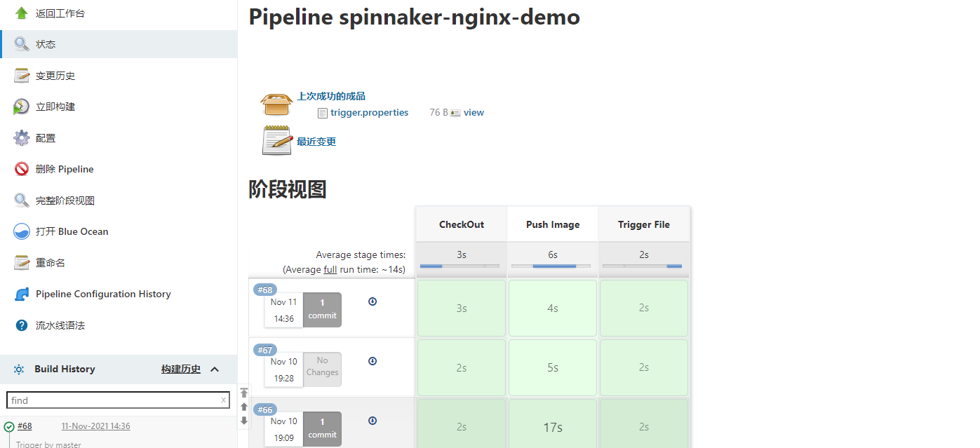Click the up arrow scroll icon in history

[244, 407]
